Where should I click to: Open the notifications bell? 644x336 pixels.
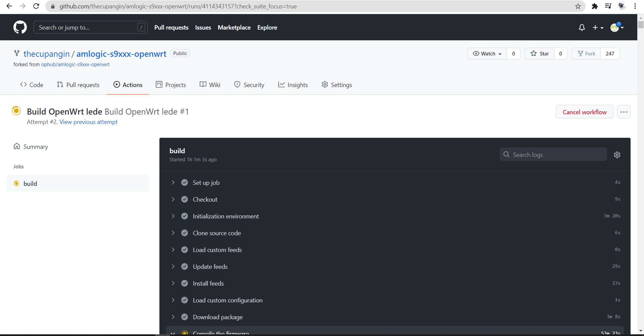pos(582,27)
